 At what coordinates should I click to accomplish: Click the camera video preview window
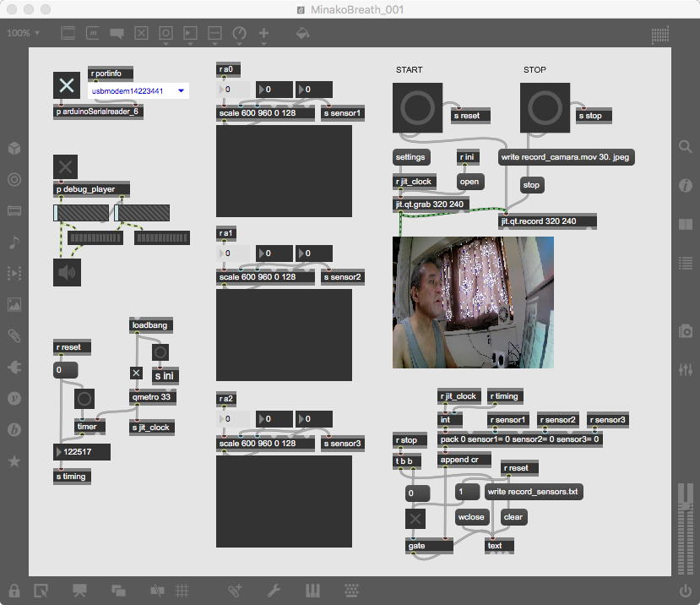tap(473, 302)
